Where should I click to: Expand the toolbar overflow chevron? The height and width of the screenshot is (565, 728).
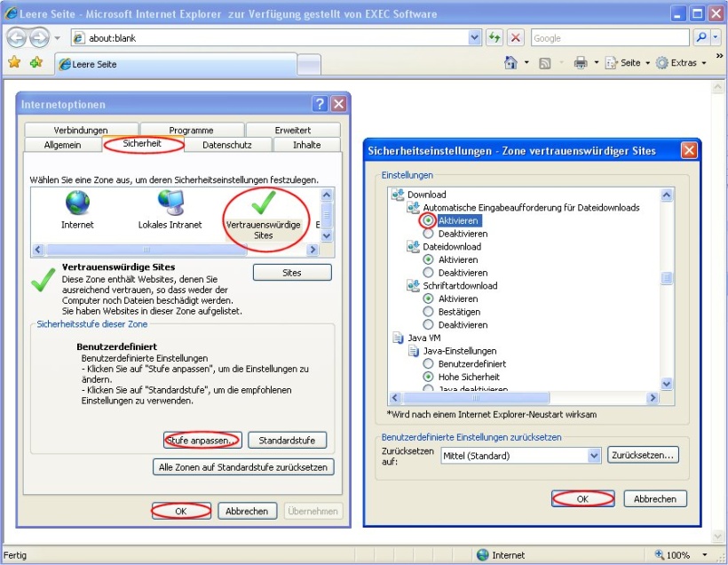[x=720, y=56]
